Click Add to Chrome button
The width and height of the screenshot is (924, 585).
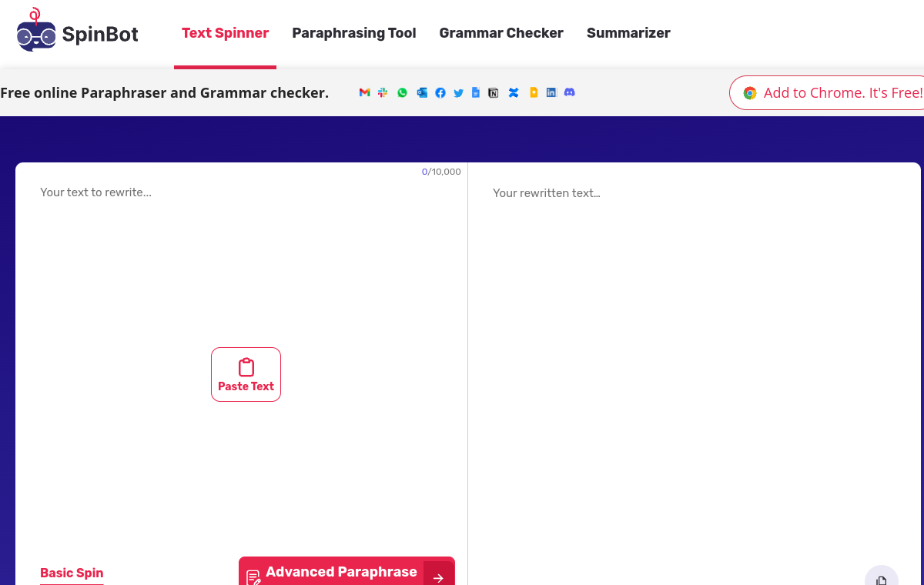(x=826, y=93)
